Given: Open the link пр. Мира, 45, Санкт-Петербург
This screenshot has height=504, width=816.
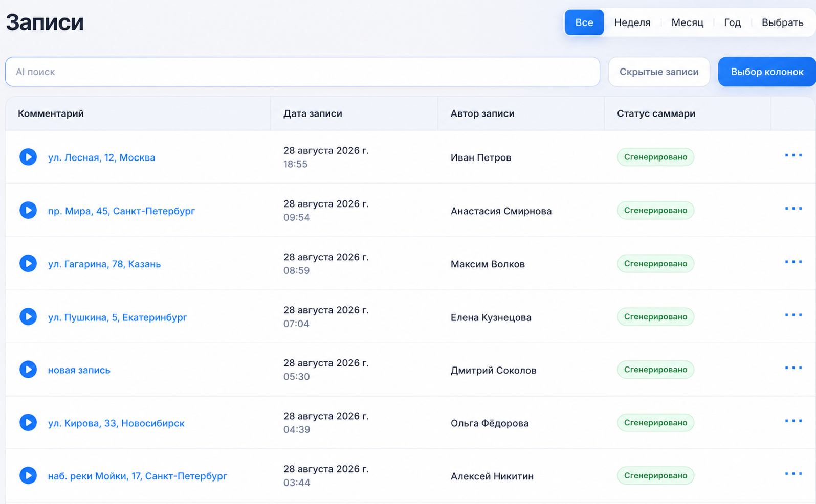Looking at the screenshot, I should click(x=121, y=211).
